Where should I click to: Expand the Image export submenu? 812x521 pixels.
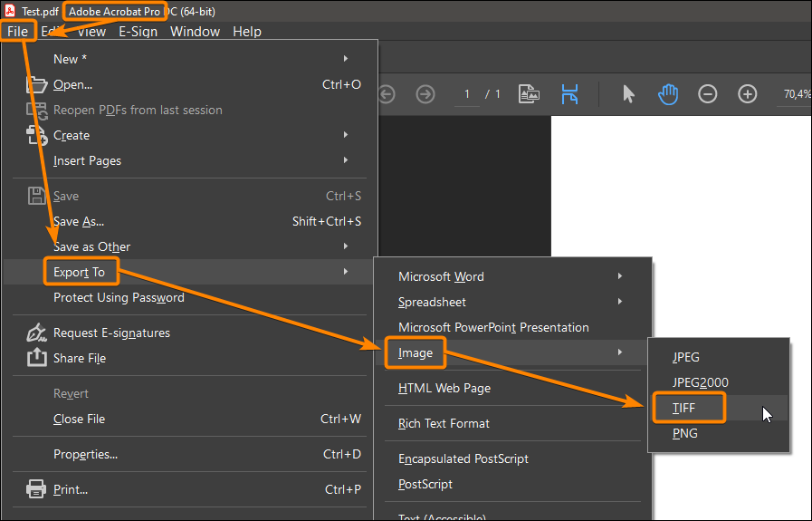pyautogui.click(x=512, y=352)
